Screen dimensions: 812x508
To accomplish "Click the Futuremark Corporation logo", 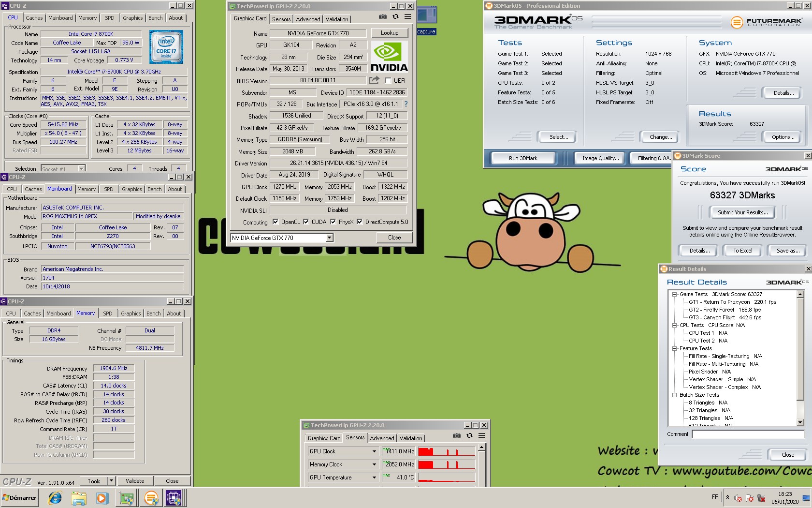I will 766,22.
